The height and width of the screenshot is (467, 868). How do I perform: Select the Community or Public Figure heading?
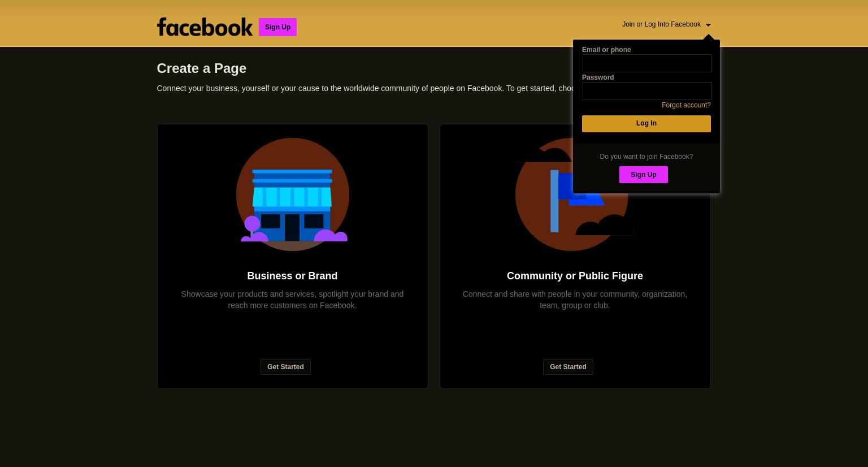pos(575,276)
